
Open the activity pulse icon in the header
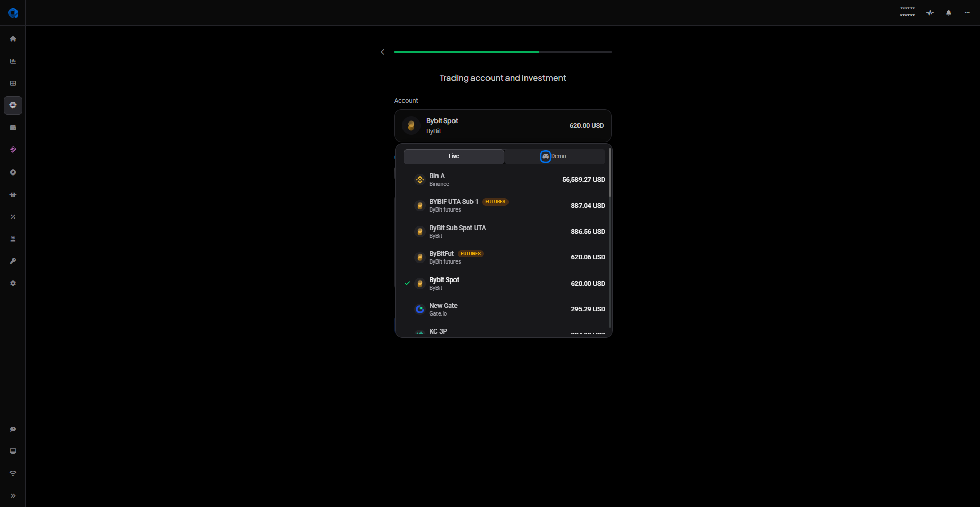[930, 13]
